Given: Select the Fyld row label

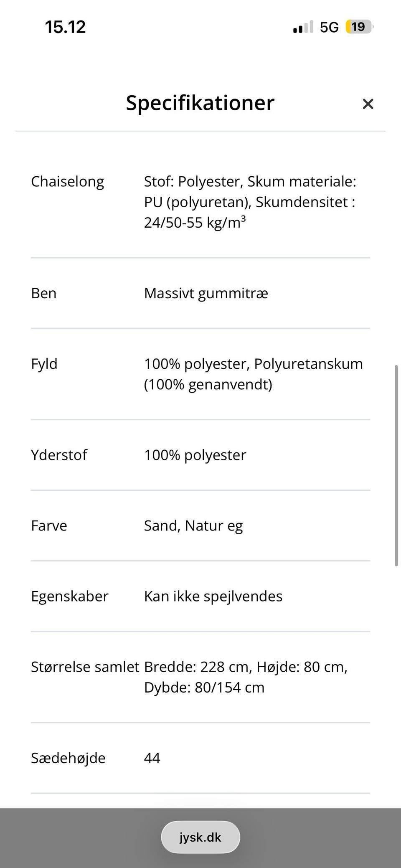Looking at the screenshot, I should coord(44,364).
